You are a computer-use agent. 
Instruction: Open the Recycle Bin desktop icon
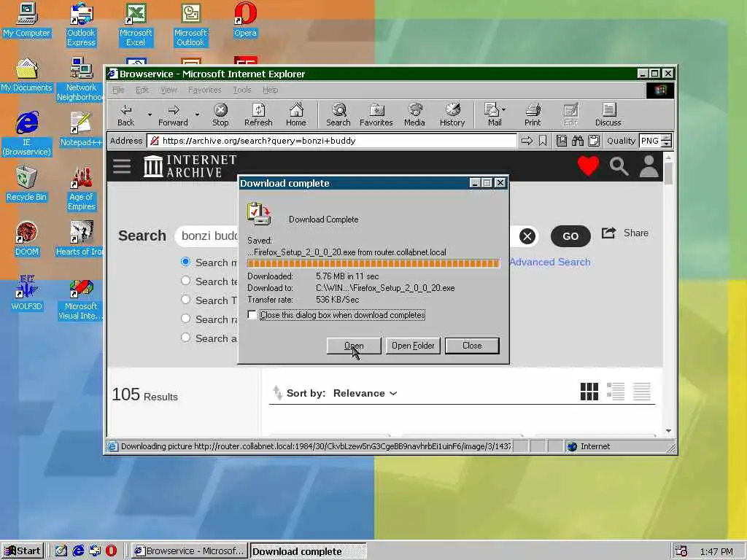pyautogui.click(x=26, y=183)
